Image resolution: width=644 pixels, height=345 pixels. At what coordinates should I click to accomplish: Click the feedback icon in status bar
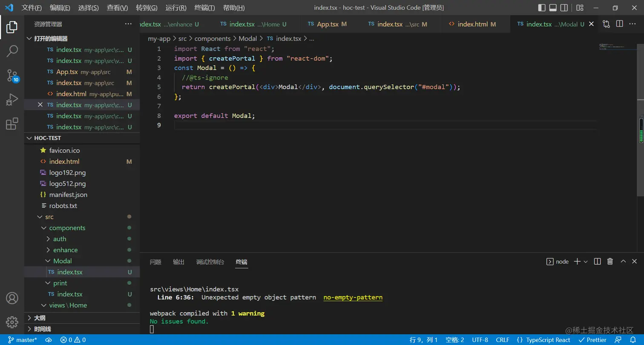click(618, 340)
